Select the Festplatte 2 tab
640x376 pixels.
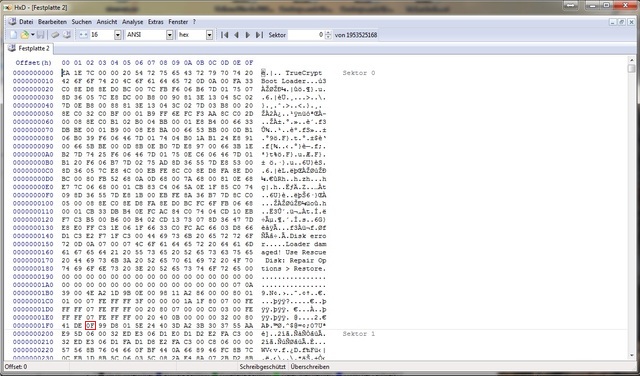pos(29,49)
